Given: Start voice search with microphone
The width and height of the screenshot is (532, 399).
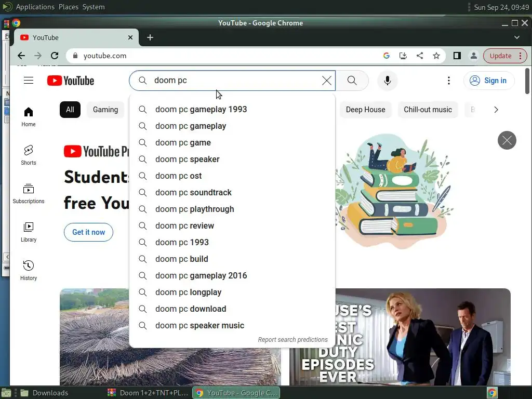Looking at the screenshot, I should (388, 81).
